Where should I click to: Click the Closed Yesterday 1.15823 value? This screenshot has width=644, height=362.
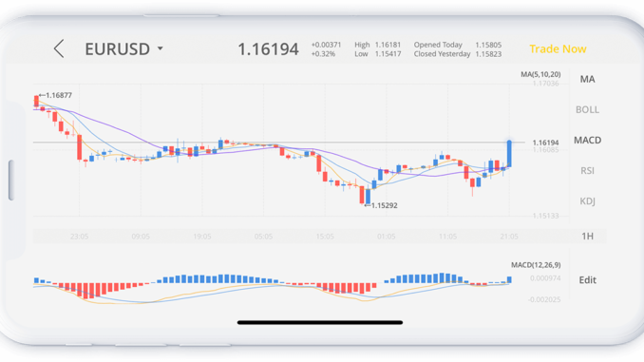tap(488, 54)
